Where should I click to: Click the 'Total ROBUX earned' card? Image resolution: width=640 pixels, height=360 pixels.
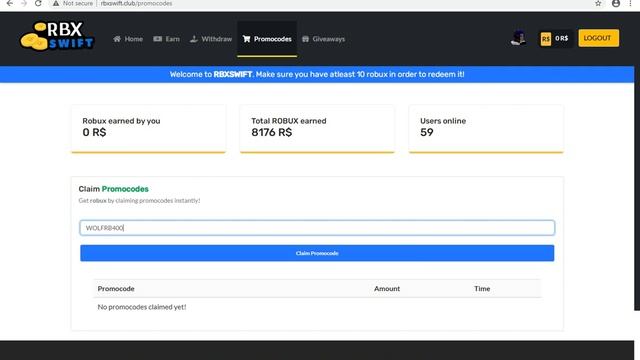(317, 129)
